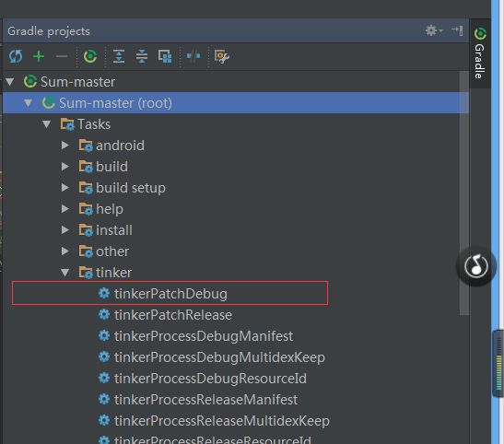Select tinkerProcessDebugMultidexKeep task
Screen dimensions: 504x444
(219, 357)
